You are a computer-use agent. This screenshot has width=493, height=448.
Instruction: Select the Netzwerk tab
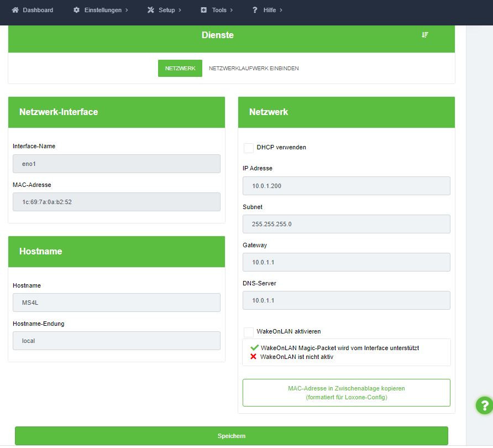tap(180, 68)
